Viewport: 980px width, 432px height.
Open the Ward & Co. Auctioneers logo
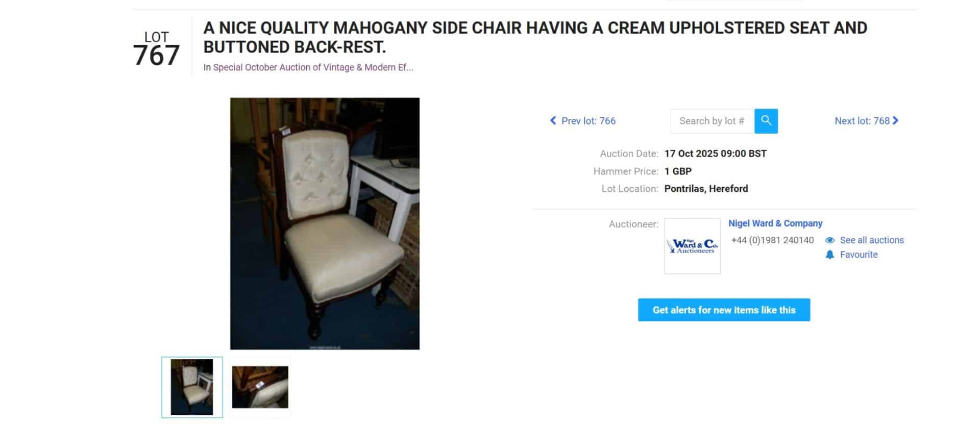pyautogui.click(x=692, y=246)
